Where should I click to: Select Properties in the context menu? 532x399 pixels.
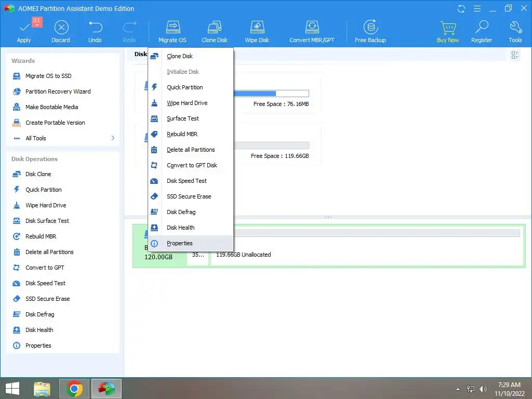coord(191,244)
